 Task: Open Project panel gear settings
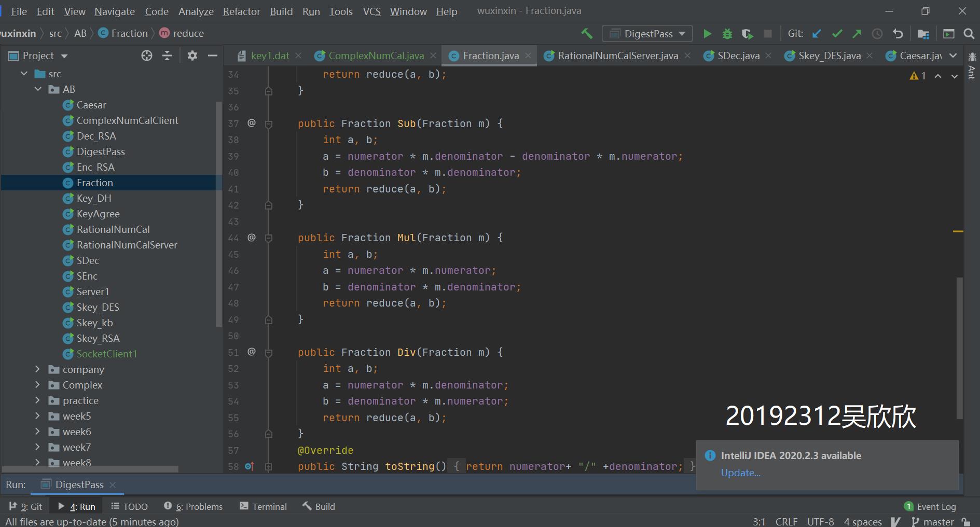[x=192, y=56]
